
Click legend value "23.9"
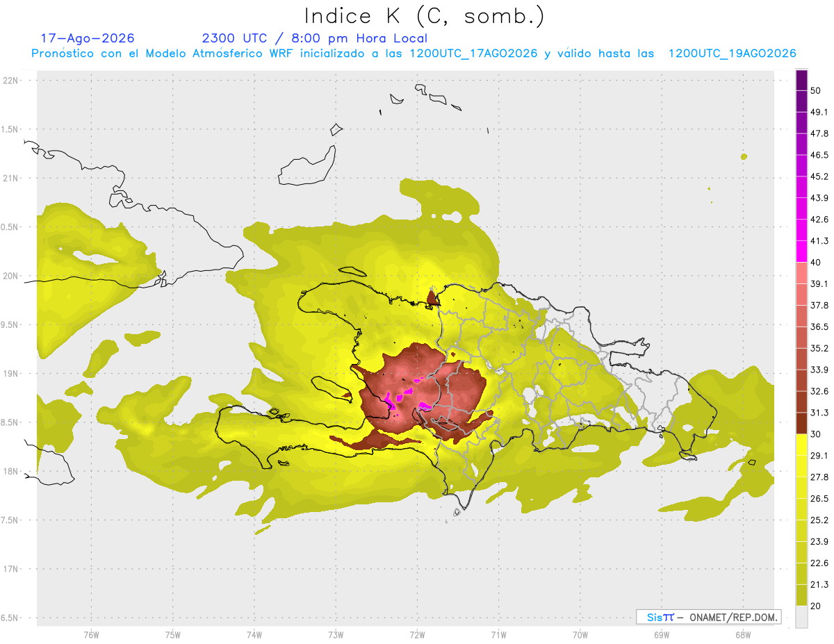click(x=819, y=541)
